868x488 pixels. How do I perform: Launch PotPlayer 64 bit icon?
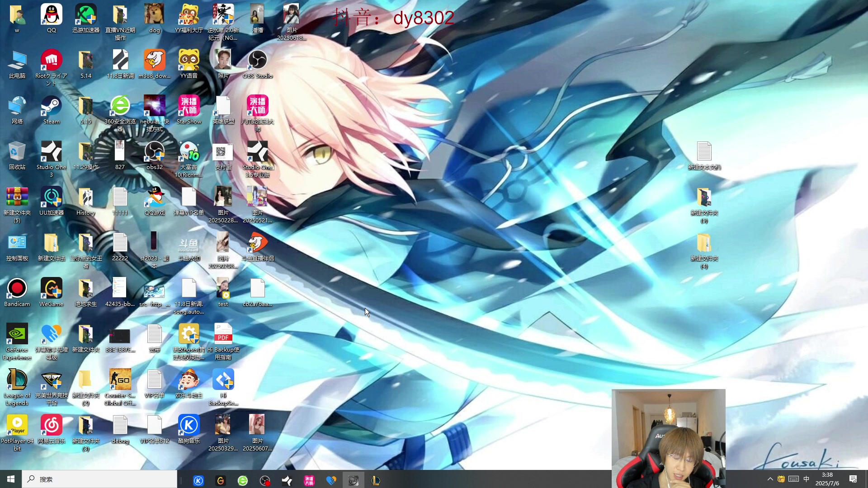tap(17, 425)
